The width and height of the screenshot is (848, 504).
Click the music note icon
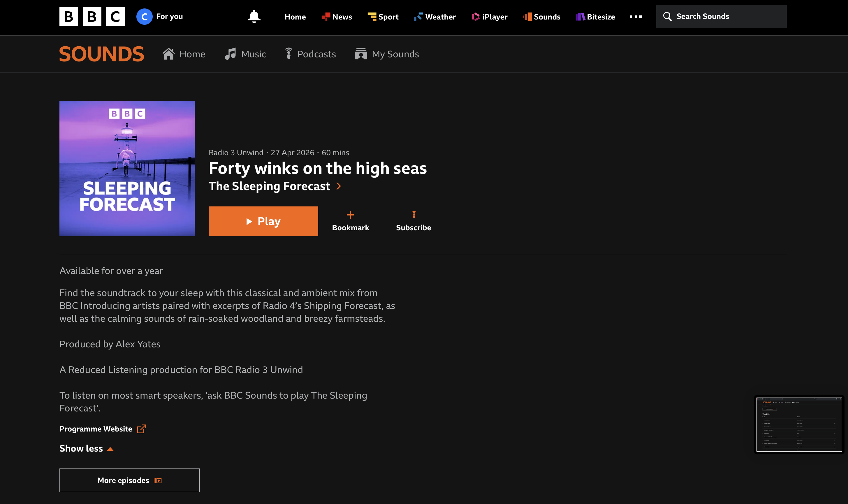coord(230,54)
